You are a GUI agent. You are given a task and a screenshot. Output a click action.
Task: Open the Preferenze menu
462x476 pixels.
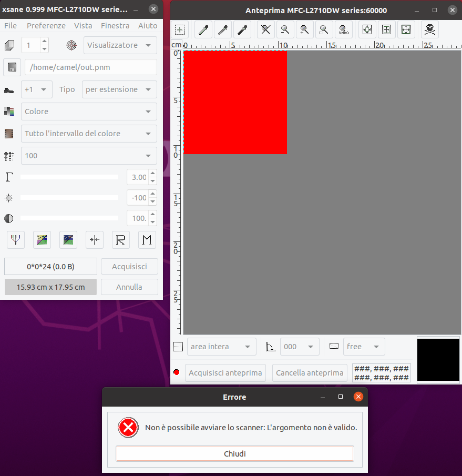pyautogui.click(x=46, y=26)
